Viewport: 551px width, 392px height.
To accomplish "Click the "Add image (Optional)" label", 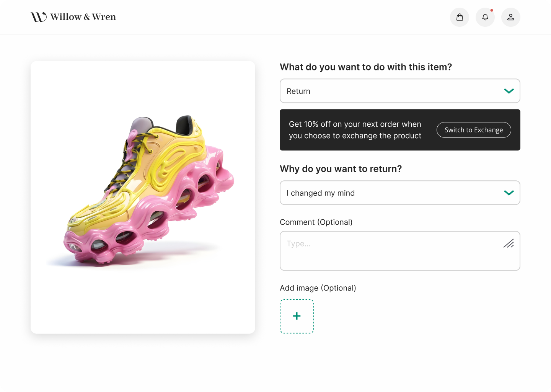I will click(318, 288).
